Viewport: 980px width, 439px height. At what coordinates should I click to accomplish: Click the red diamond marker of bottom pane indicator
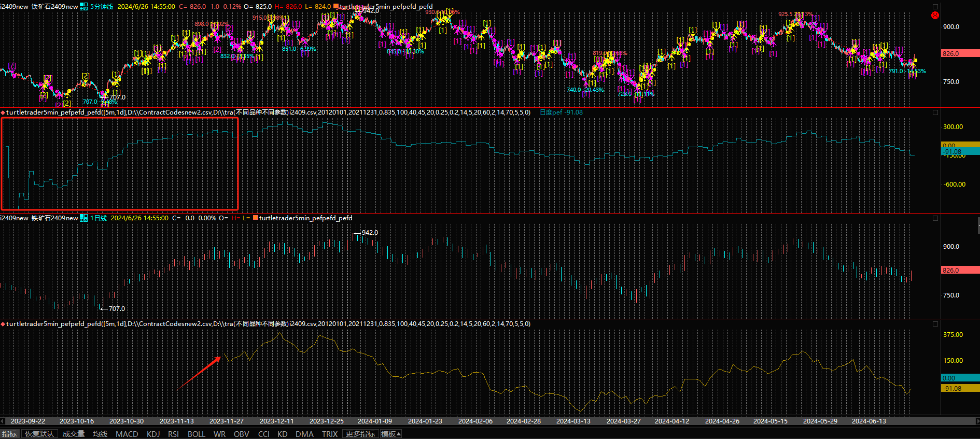[3, 324]
